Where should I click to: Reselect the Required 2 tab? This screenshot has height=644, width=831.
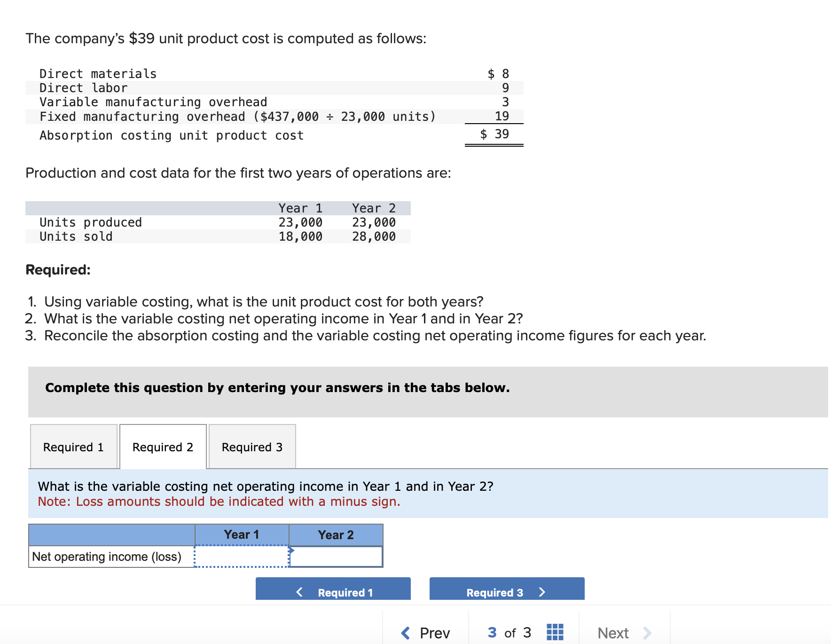pyautogui.click(x=163, y=447)
